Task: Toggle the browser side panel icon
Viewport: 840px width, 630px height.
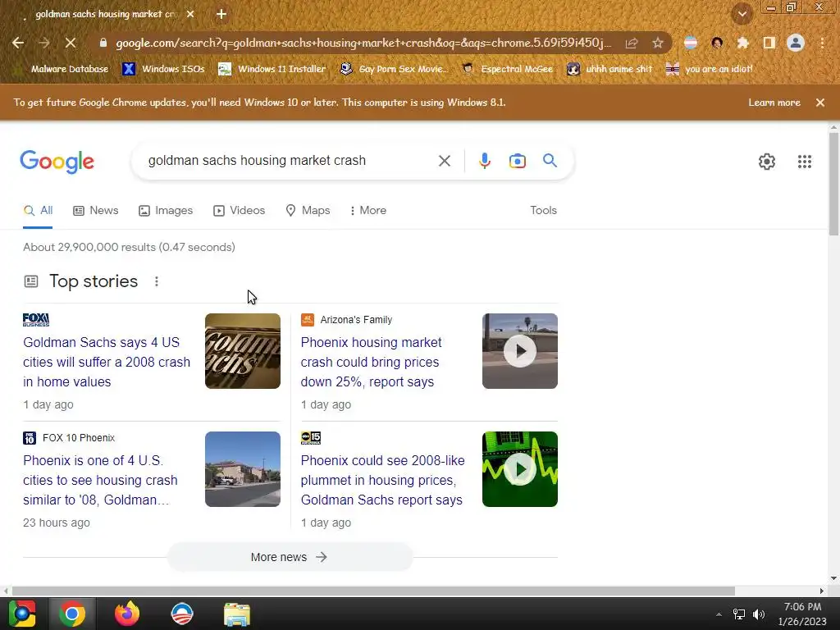Action: pyautogui.click(x=769, y=43)
